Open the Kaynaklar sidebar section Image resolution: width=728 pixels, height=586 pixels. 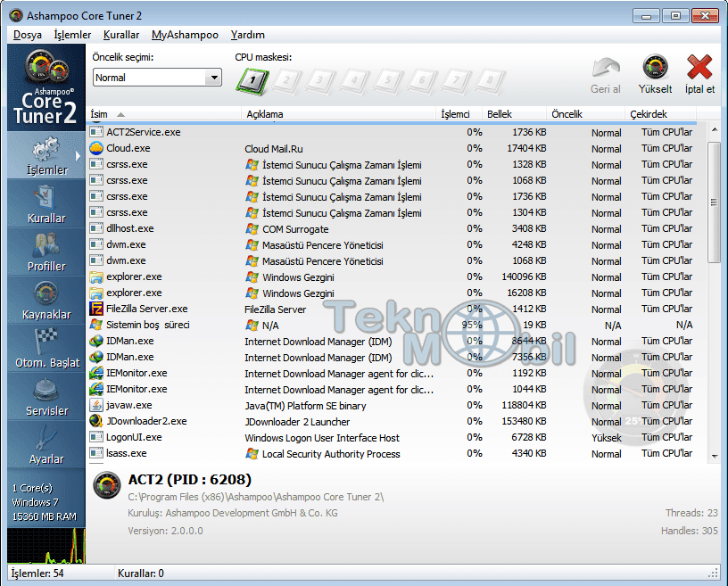pos(46,301)
